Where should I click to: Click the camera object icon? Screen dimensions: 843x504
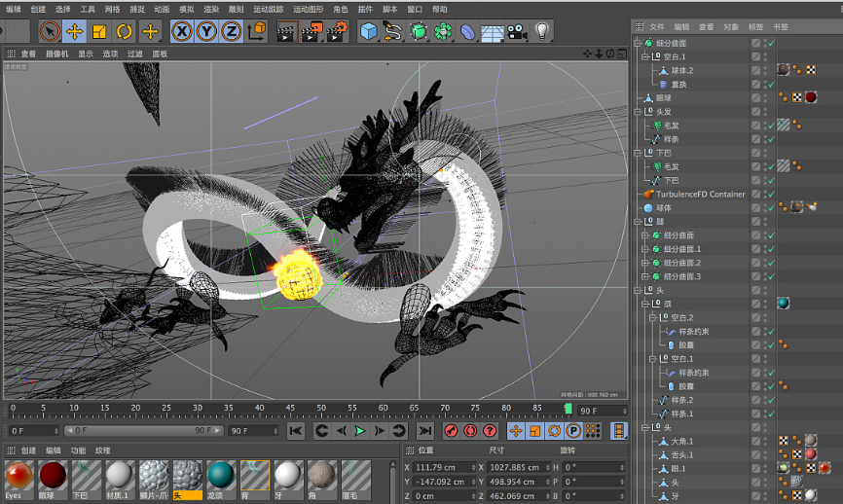pos(517,31)
